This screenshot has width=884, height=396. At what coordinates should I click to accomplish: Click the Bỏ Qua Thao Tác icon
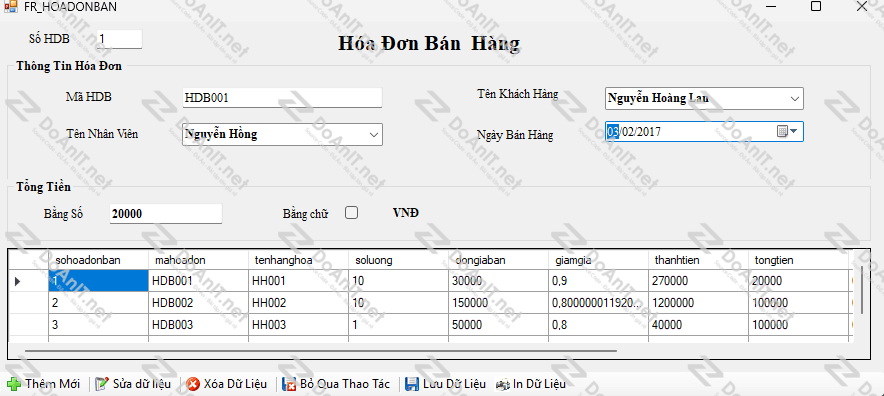pyautogui.click(x=290, y=384)
